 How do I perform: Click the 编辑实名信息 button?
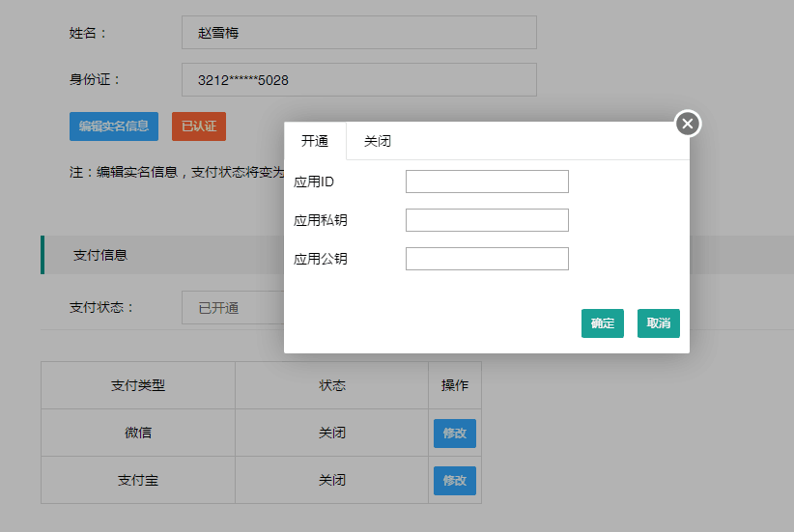tap(114, 126)
